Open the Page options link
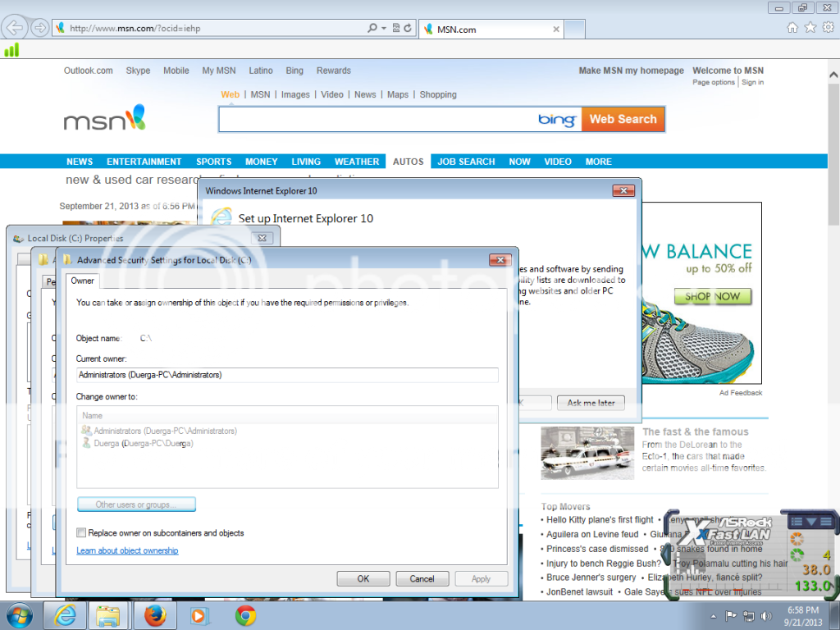This screenshot has width=840, height=630. [x=714, y=82]
